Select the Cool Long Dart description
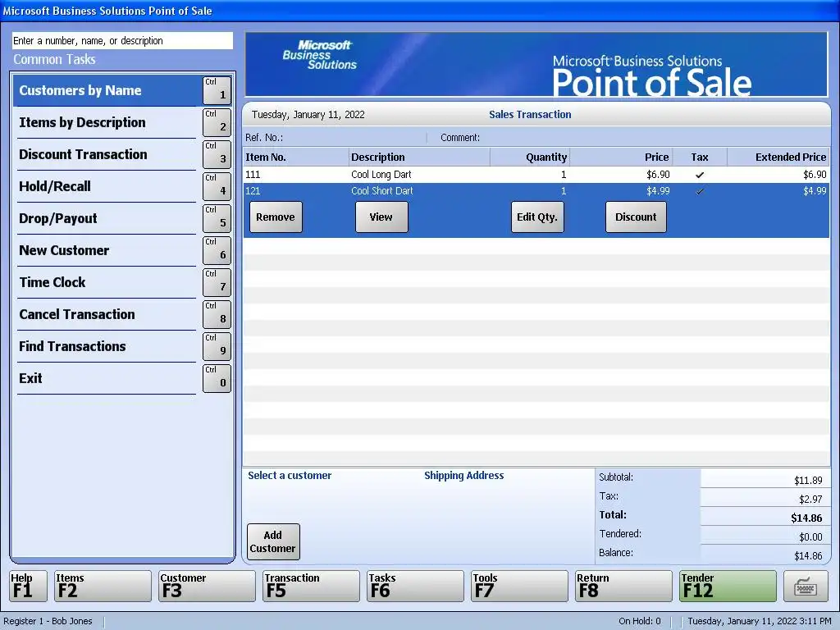840x630 pixels. point(381,175)
